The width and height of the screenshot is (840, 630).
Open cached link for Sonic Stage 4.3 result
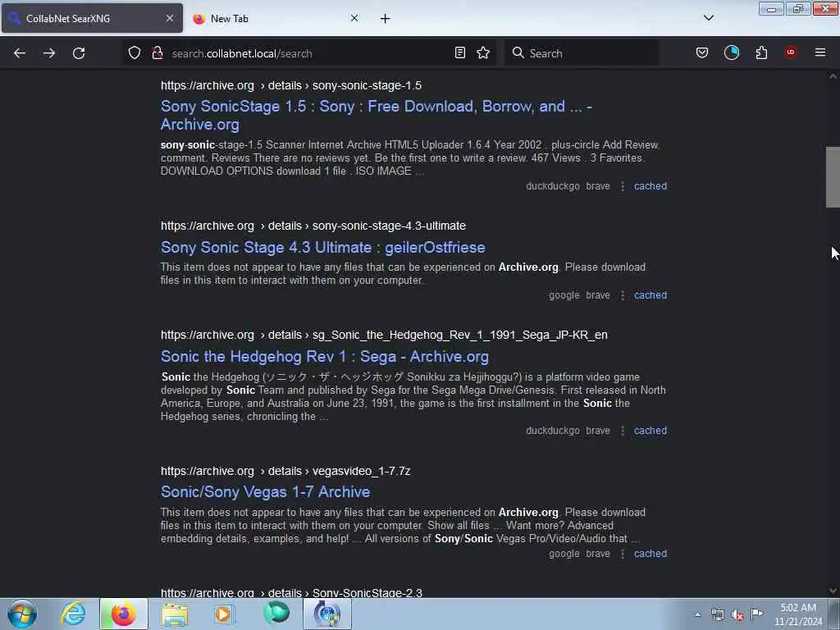[651, 295]
